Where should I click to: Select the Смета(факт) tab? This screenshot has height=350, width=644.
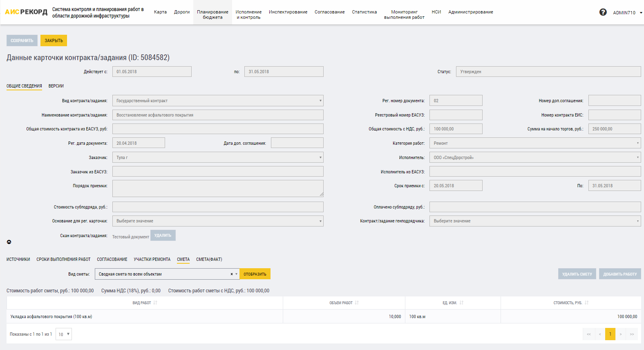click(209, 259)
